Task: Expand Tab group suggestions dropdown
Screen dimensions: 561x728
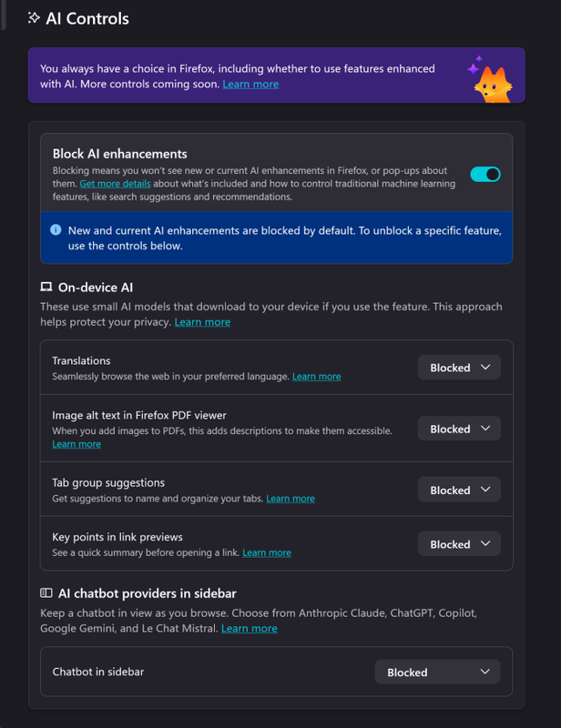Action: (x=459, y=490)
